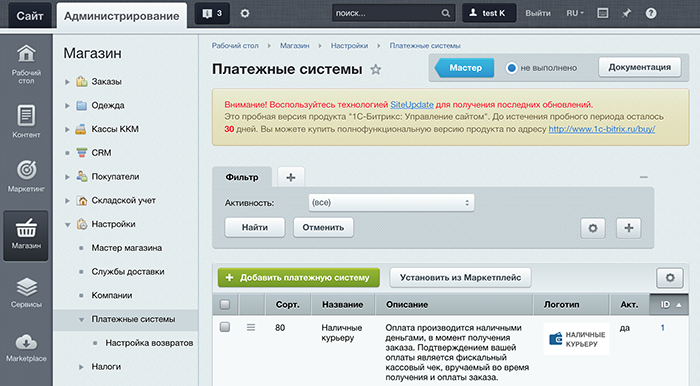This screenshot has width=700, height=386.
Task: Open notifications counter showing 3
Action: coord(212,13)
